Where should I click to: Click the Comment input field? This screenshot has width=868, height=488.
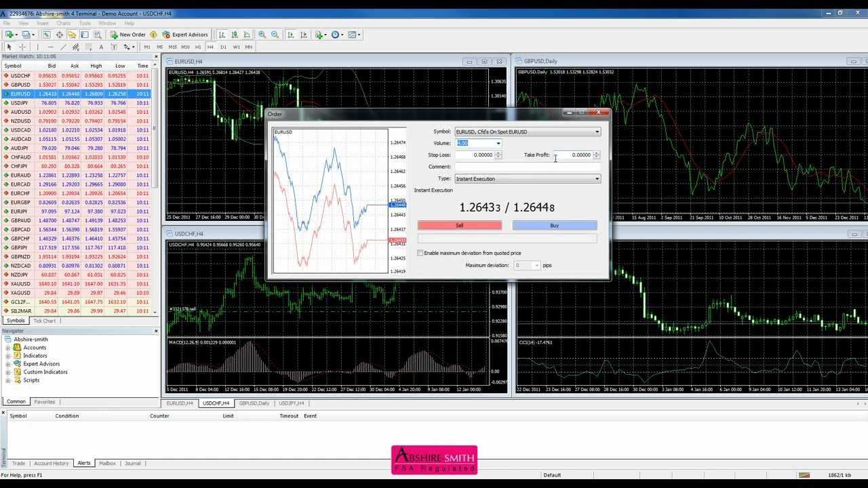(x=528, y=167)
